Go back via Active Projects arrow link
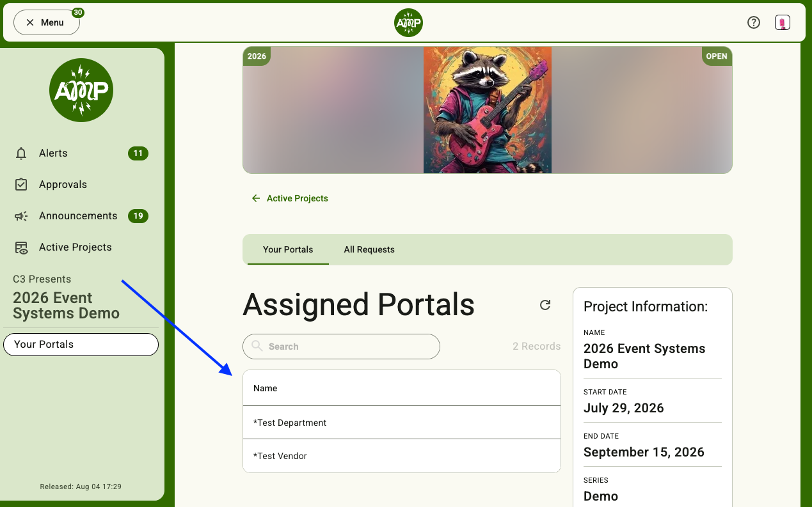Viewport: 812px width, 507px height. coord(290,198)
